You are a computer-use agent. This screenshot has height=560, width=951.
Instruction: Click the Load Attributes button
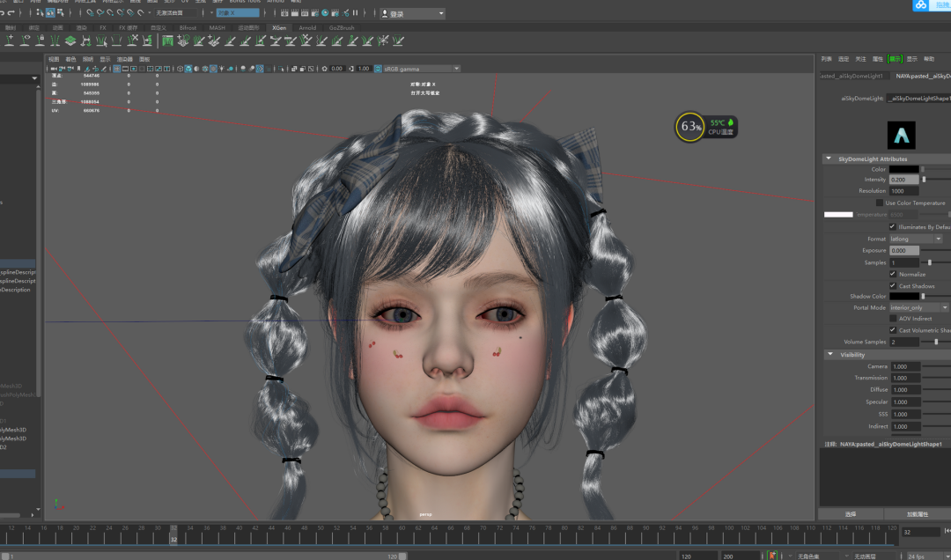pyautogui.click(x=917, y=514)
